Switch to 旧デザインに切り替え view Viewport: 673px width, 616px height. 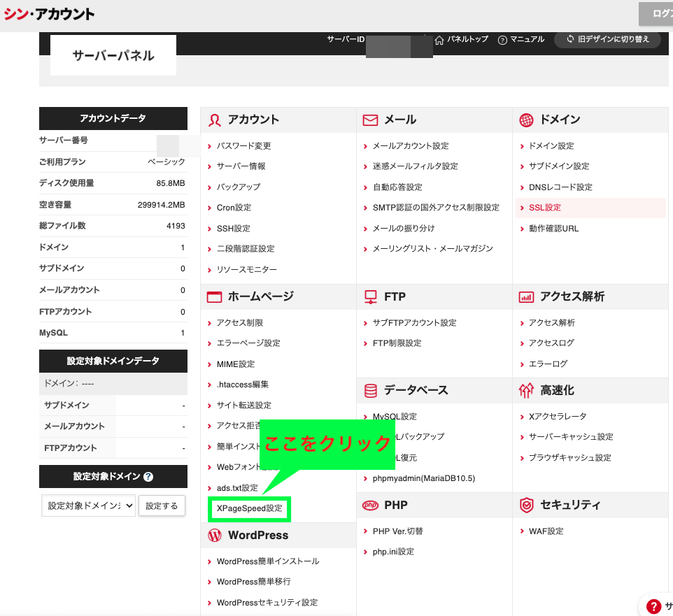[607, 40]
